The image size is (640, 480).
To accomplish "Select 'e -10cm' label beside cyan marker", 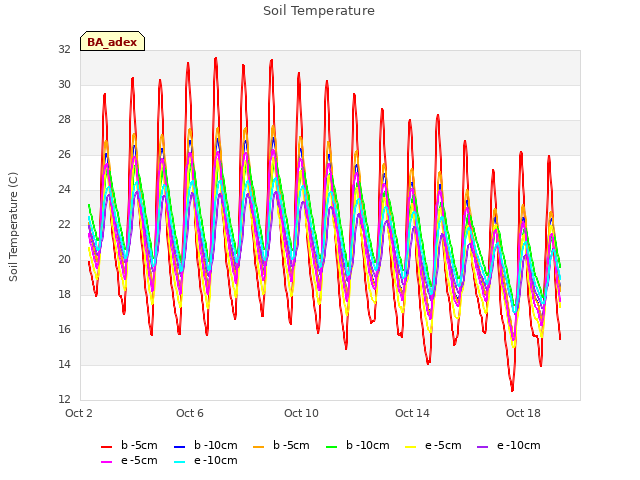I will [216, 460].
